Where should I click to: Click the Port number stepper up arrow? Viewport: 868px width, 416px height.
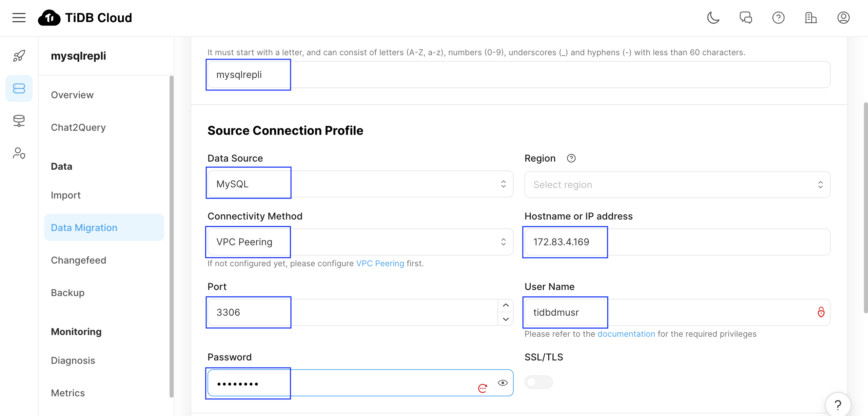504,305
